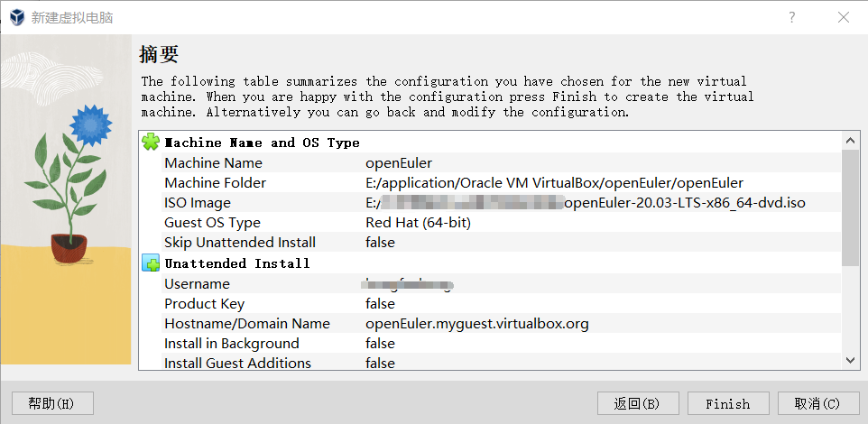Screen dimensions: 868x424
Task: Click the 帮助(H) help button
Action: (x=52, y=403)
